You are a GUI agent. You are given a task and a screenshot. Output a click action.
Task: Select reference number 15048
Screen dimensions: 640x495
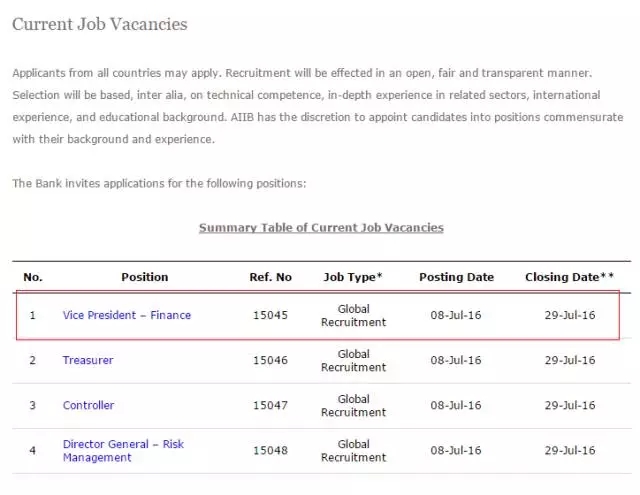pos(270,451)
